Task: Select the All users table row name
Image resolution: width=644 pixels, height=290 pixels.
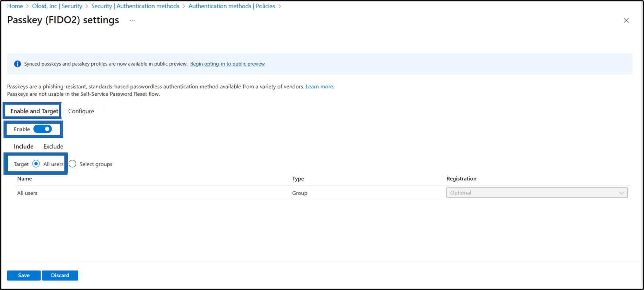Action: click(x=27, y=193)
